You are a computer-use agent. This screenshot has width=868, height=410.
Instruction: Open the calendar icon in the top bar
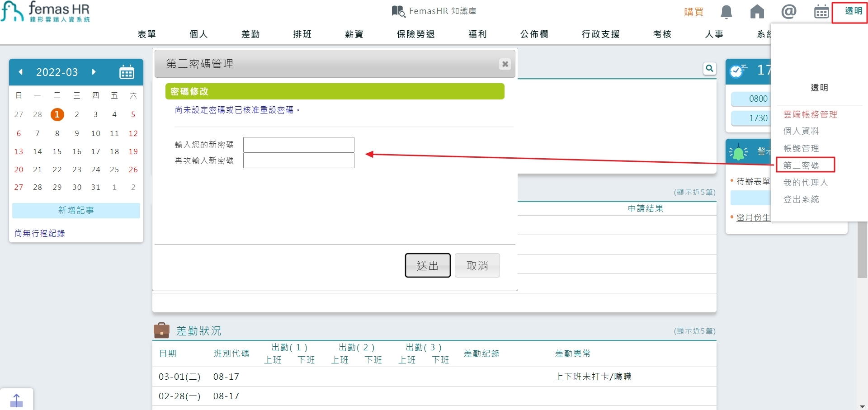821,12
